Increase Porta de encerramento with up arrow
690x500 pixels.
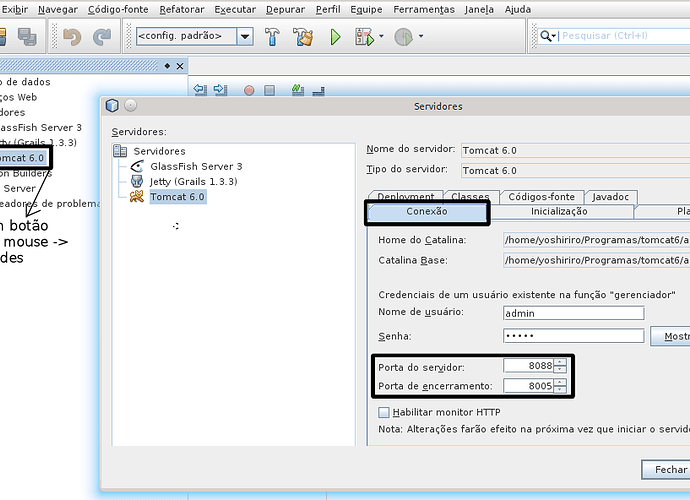click(x=560, y=382)
